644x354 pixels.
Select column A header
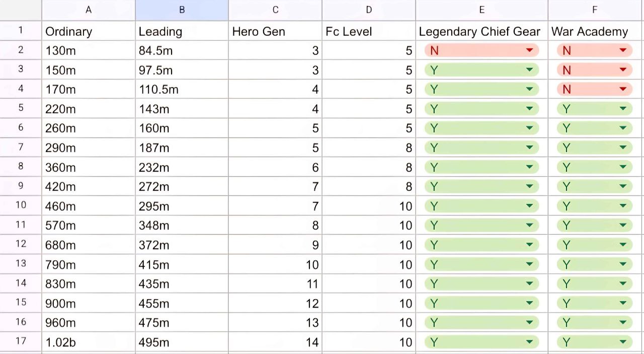pyautogui.click(x=89, y=10)
